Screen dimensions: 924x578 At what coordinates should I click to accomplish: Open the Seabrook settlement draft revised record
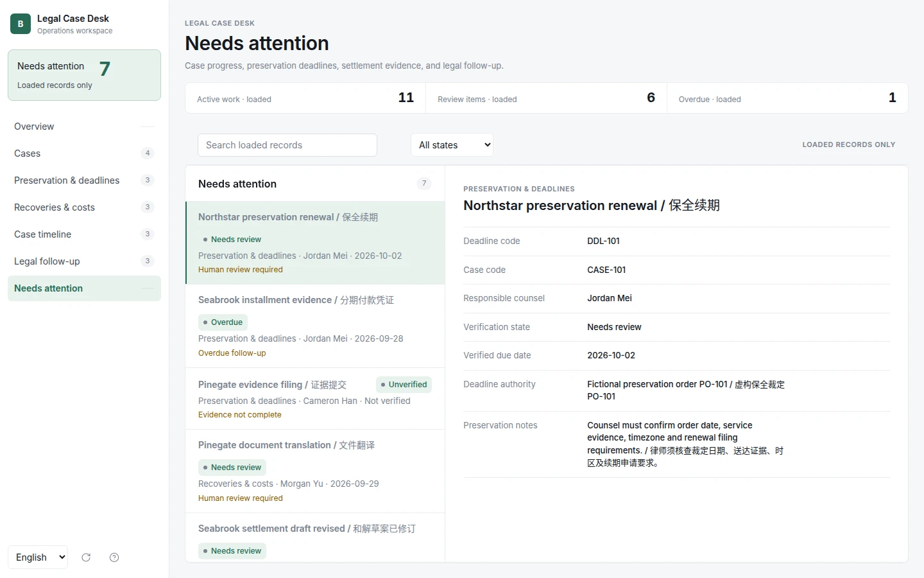(x=315, y=538)
